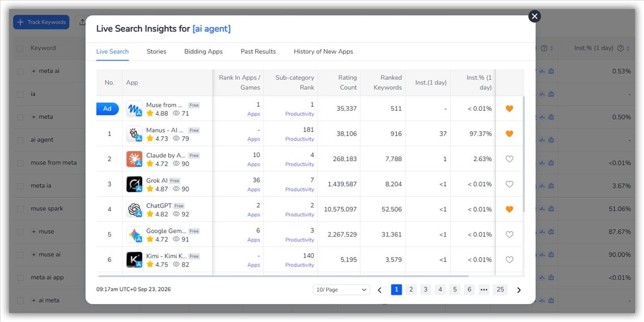Close the Live Search Insights dialog
This screenshot has width=644, height=322.
tap(534, 16)
